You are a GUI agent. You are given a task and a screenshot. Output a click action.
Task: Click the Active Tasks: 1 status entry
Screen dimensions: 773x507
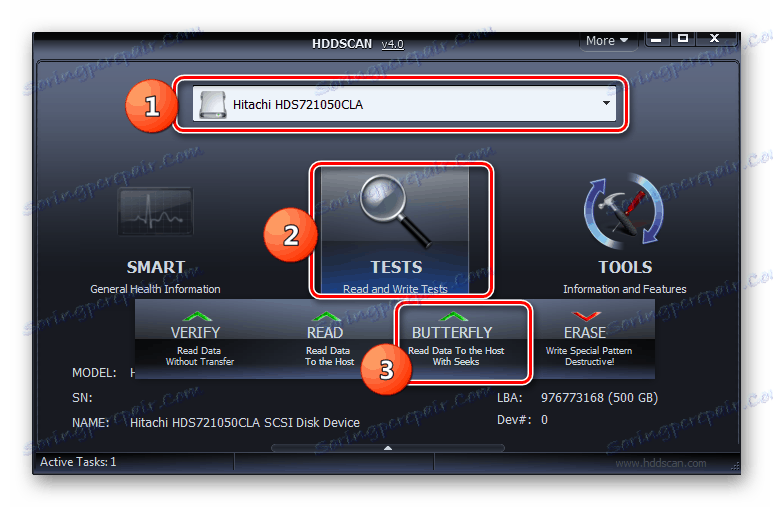(x=78, y=462)
